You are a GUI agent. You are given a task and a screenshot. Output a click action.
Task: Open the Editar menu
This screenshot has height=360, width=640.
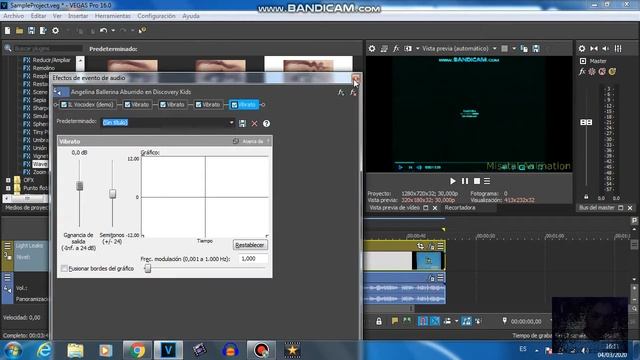pyautogui.click(x=38, y=16)
